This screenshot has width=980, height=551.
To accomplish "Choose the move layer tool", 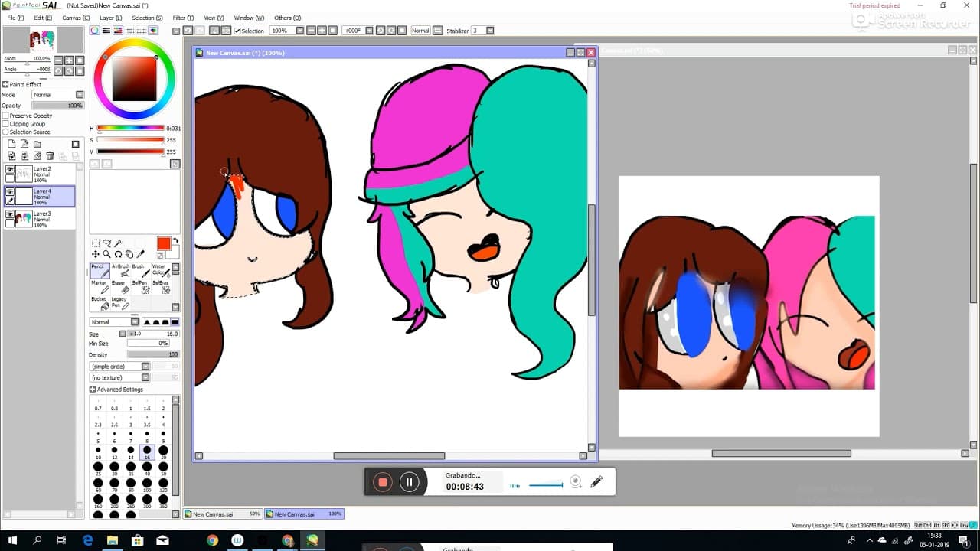I will (x=96, y=254).
